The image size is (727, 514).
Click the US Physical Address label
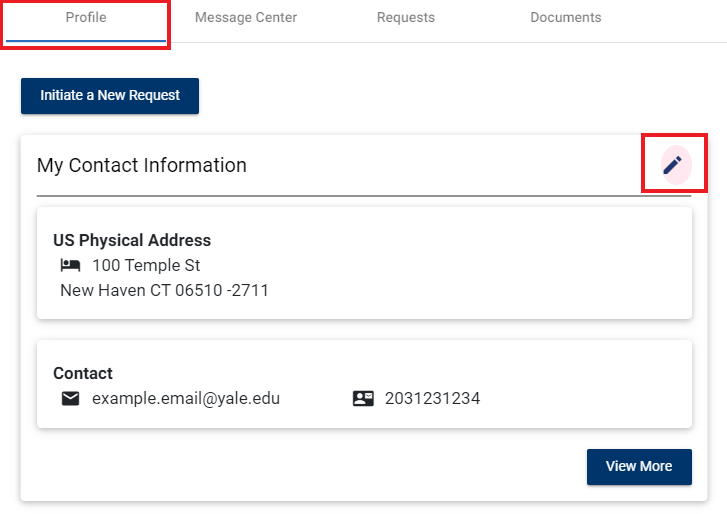pos(132,240)
